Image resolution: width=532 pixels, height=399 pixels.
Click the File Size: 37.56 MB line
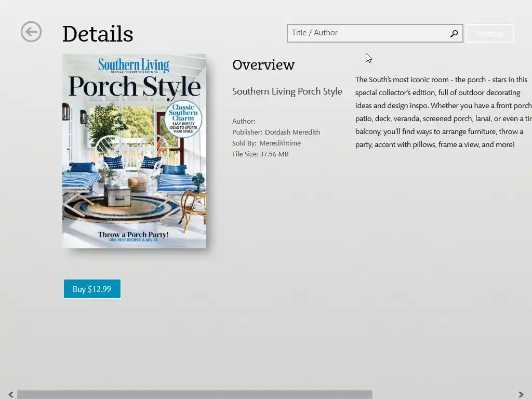(260, 154)
